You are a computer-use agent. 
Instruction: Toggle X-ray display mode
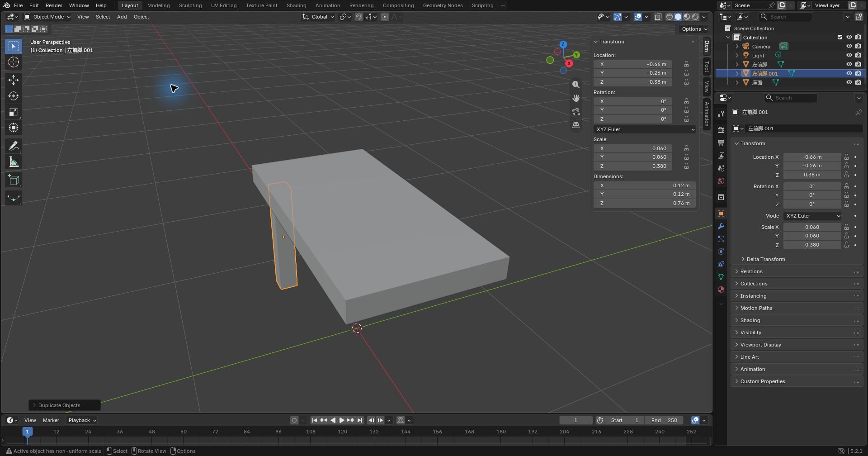click(658, 17)
